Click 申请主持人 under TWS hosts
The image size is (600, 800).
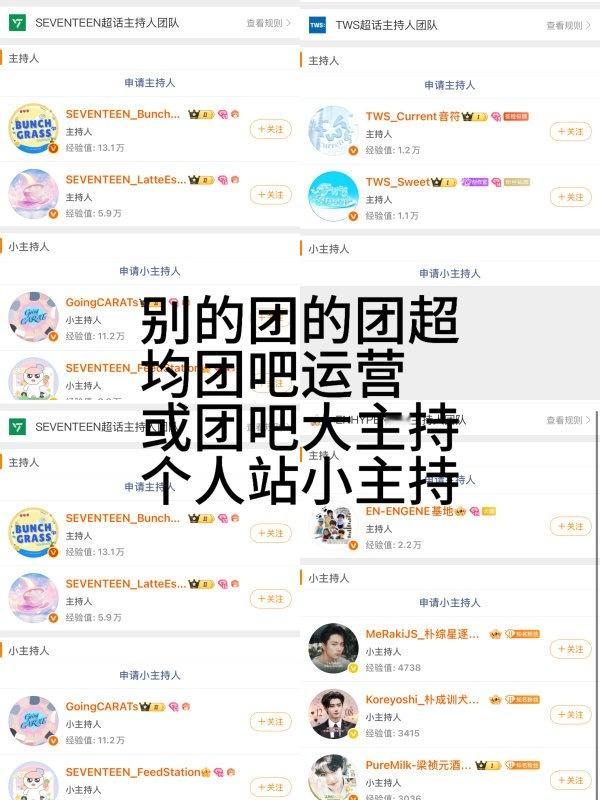pos(449,85)
